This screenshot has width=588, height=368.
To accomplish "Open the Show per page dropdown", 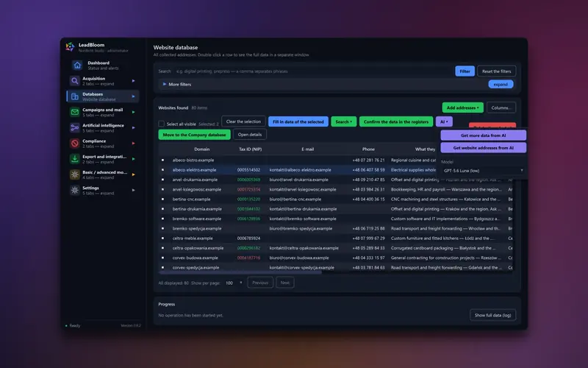I will [x=234, y=283].
